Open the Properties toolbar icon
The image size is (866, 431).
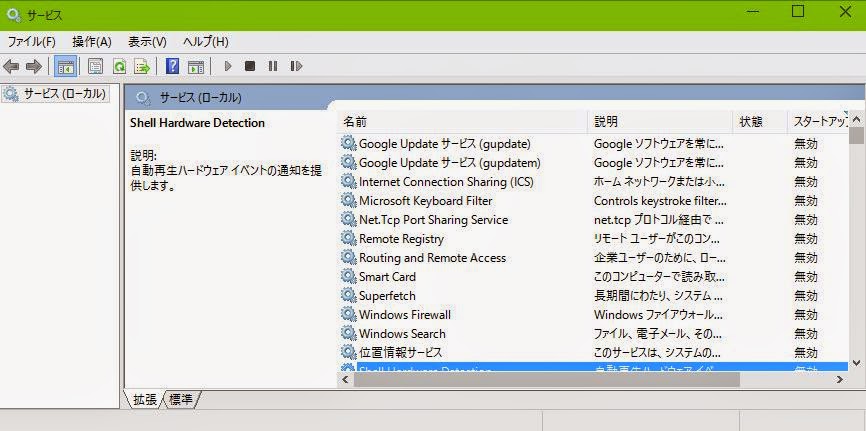(96, 67)
